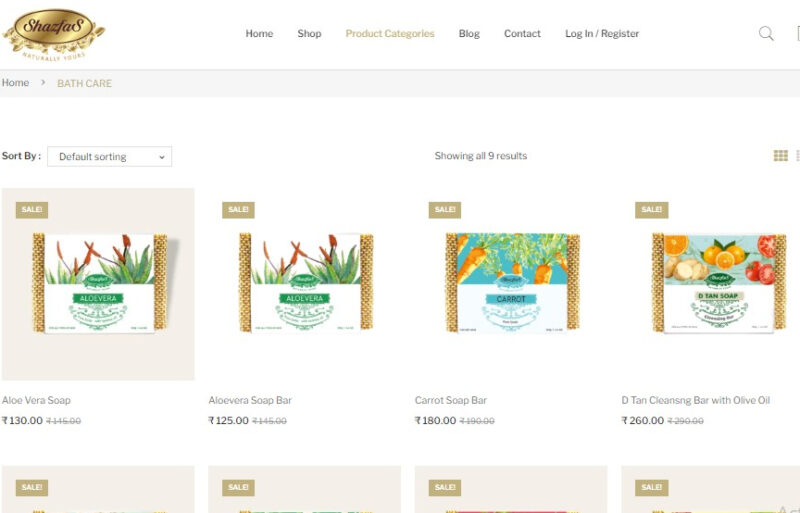
Task: Open Aloevera Soap Bar product title
Action: click(x=250, y=400)
